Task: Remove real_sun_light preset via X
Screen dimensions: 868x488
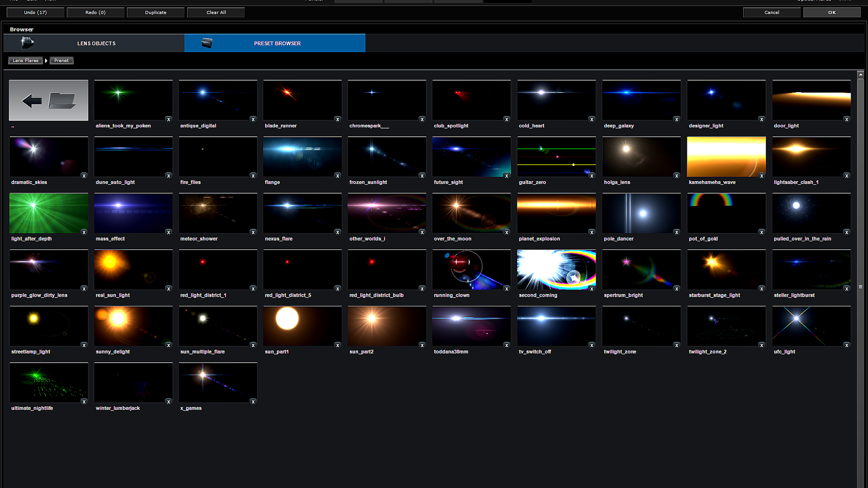Action: pos(169,289)
